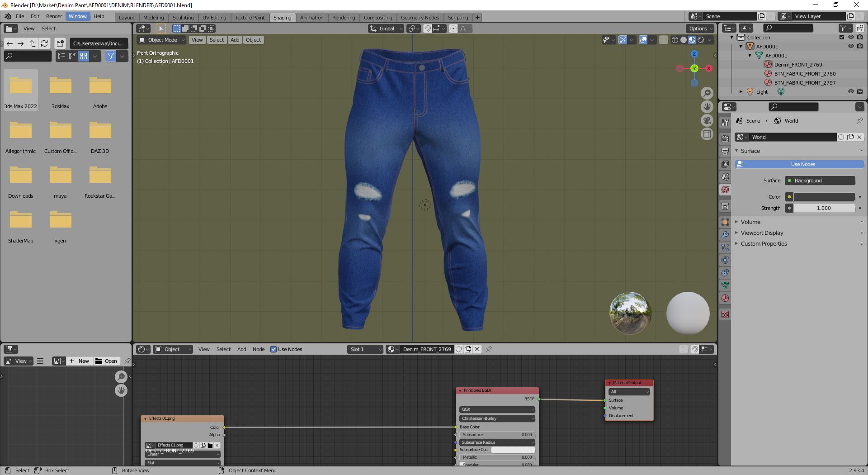Click the Proportional Editing icon in viewport header
Viewport: 868px width, 475px height.
tap(453, 28)
